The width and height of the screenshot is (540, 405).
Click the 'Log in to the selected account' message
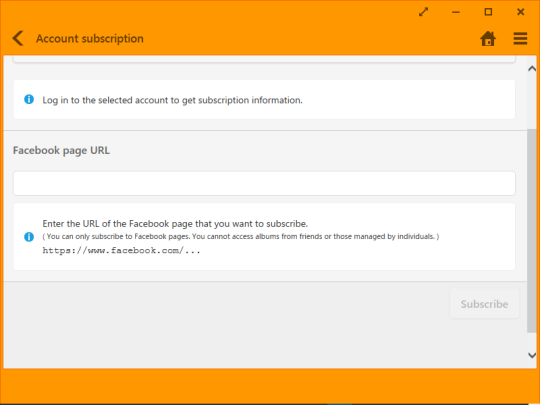point(173,100)
